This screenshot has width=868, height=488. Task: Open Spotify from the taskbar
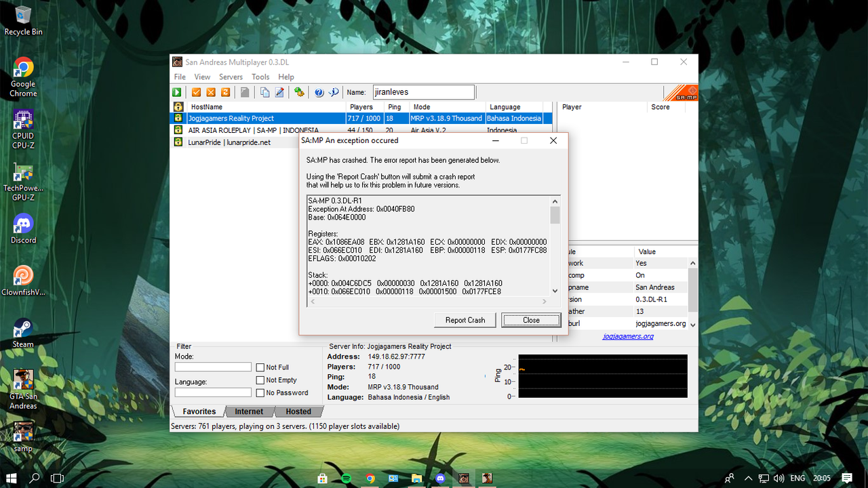(346, 478)
